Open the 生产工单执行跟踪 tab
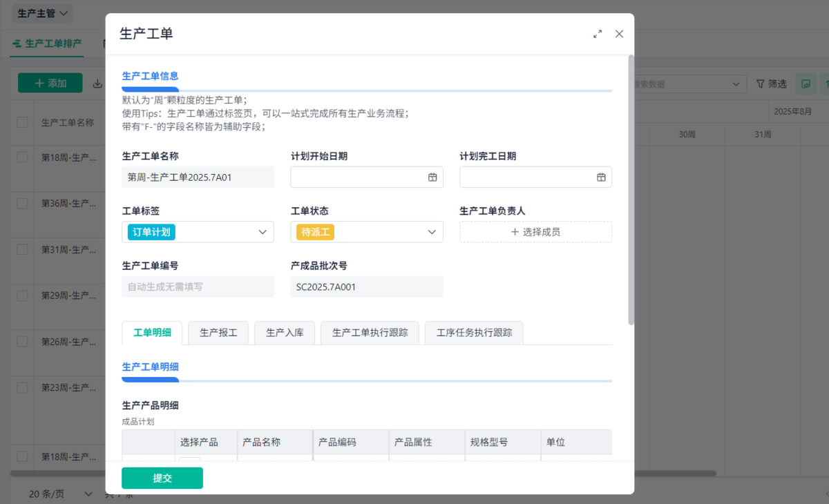The width and height of the screenshot is (829, 504). coord(370,333)
